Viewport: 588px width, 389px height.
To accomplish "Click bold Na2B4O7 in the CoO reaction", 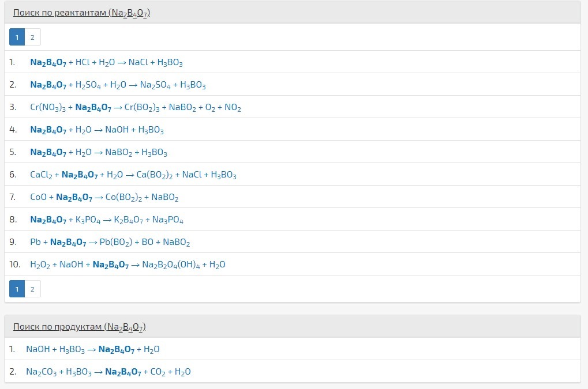I will coord(74,198).
